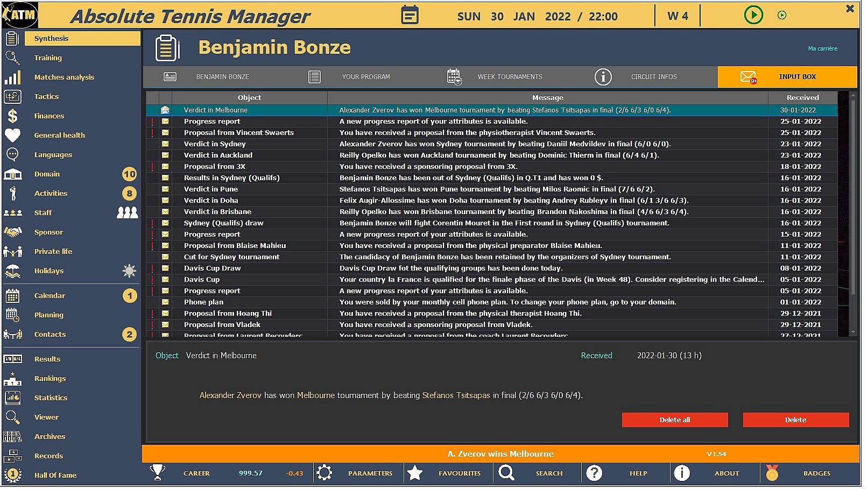Open the Ma carrière link
Image resolution: width=868 pixels, height=489 pixels.
pyautogui.click(x=823, y=48)
